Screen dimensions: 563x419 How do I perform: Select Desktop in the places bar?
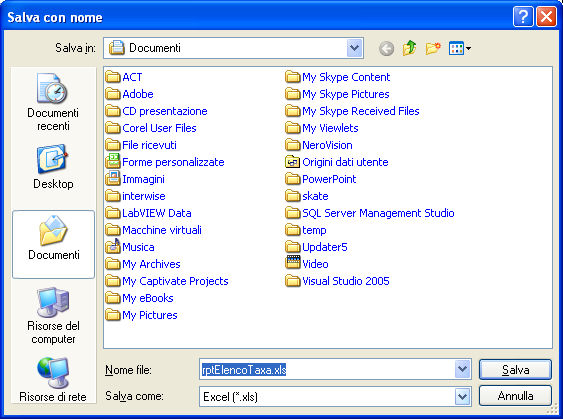click(x=53, y=167)
